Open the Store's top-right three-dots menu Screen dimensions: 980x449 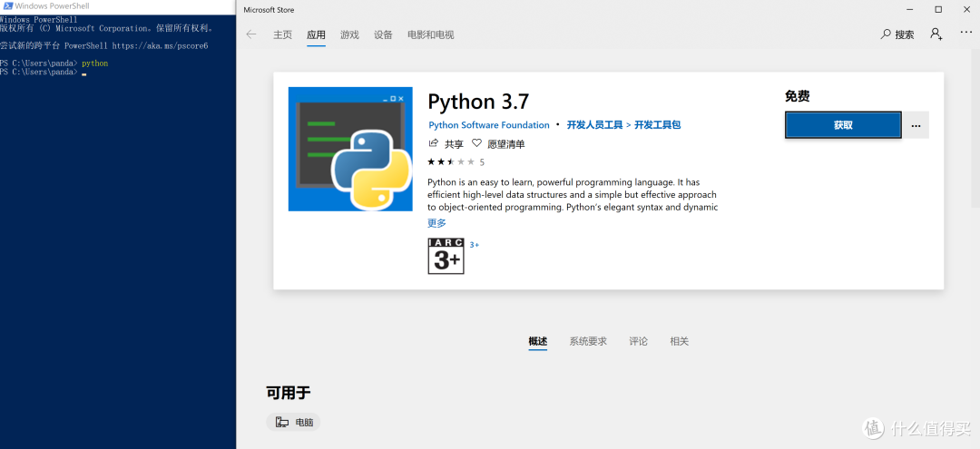click(966, 34)
